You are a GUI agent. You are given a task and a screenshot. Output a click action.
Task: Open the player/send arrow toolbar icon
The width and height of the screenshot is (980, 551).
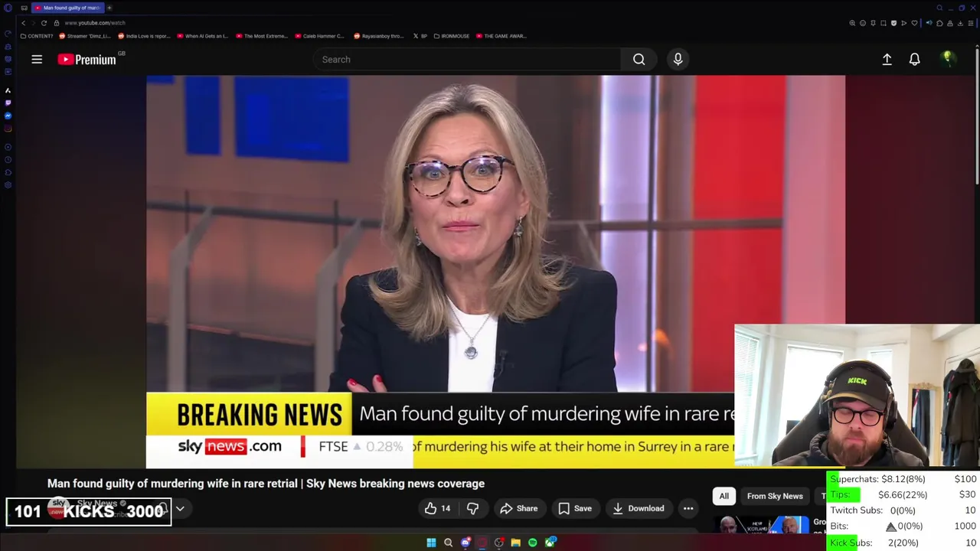coord(904,23)
